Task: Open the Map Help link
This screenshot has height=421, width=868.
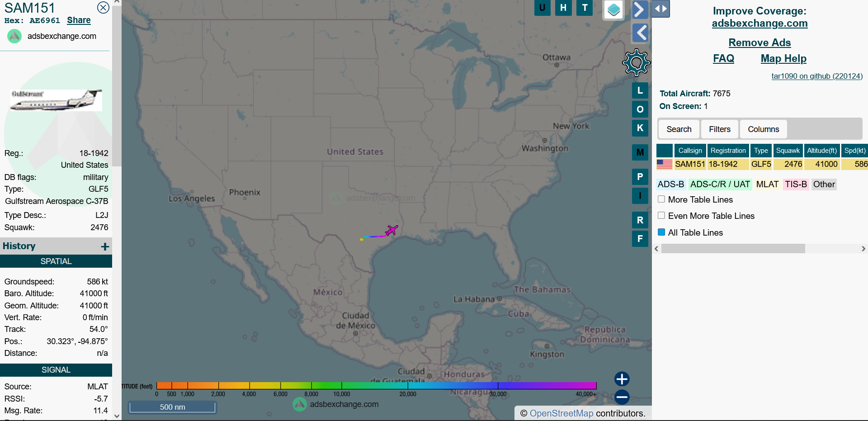Action: (783, 59)
